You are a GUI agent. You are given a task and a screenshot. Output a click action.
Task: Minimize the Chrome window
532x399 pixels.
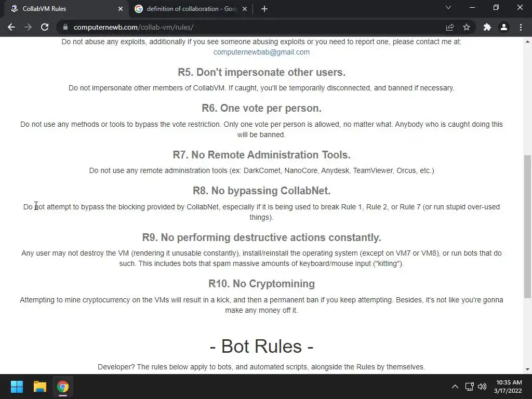click(472, 7)
